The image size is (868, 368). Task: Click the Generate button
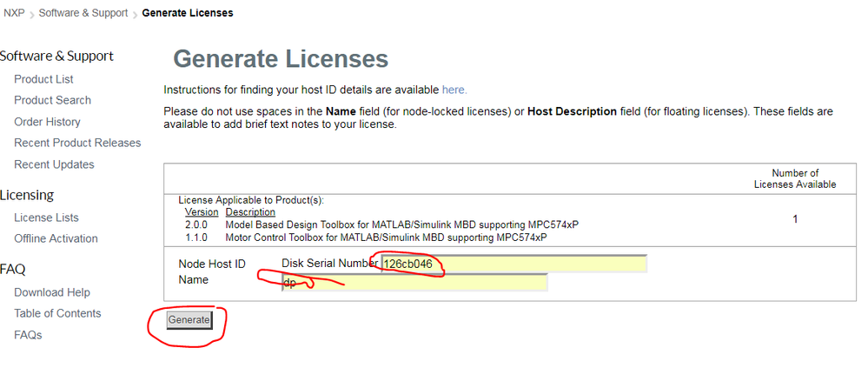[189, 320]
